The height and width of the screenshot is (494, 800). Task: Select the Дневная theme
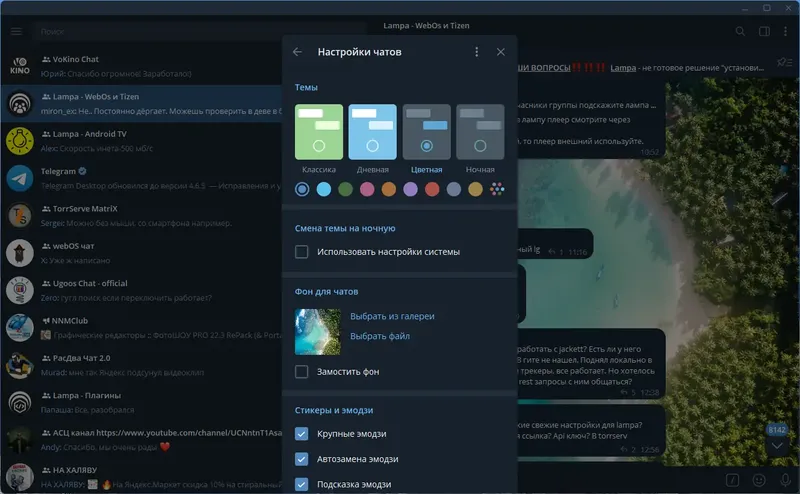[x=372, y=132]
